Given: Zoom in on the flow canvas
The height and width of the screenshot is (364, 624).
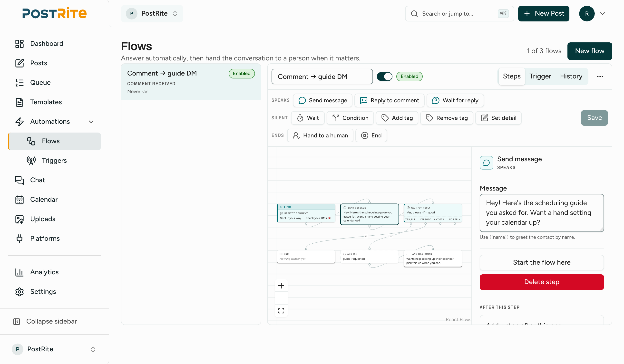Looking at the screenshot, I should click(x=281, y=286).
